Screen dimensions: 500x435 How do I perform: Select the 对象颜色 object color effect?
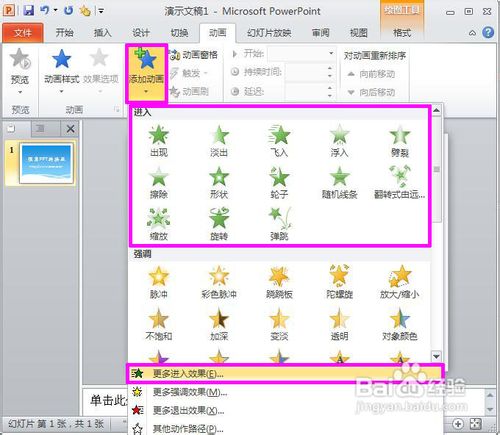click(399, 324)
